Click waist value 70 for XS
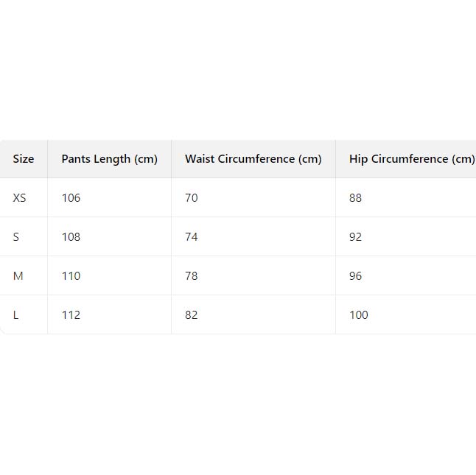Screen dimensions: 476x475 (192, 198)
